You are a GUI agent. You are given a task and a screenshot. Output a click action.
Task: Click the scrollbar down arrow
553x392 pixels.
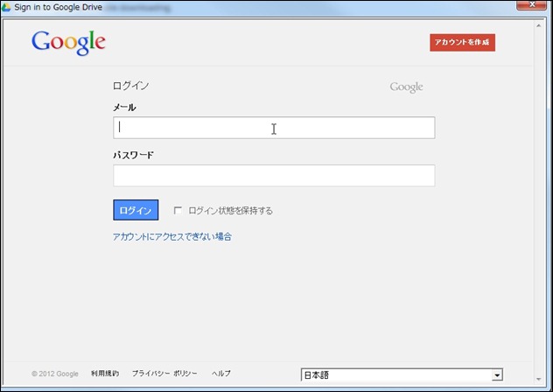tap(538, 379)
